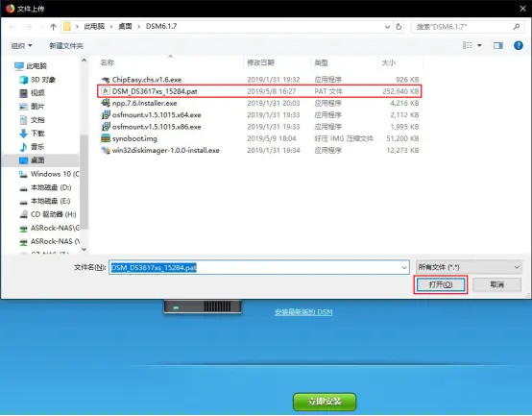Open 文档 folder in sidebar
This screenshot has height=416, width=532.
click(x=33, y=120)
